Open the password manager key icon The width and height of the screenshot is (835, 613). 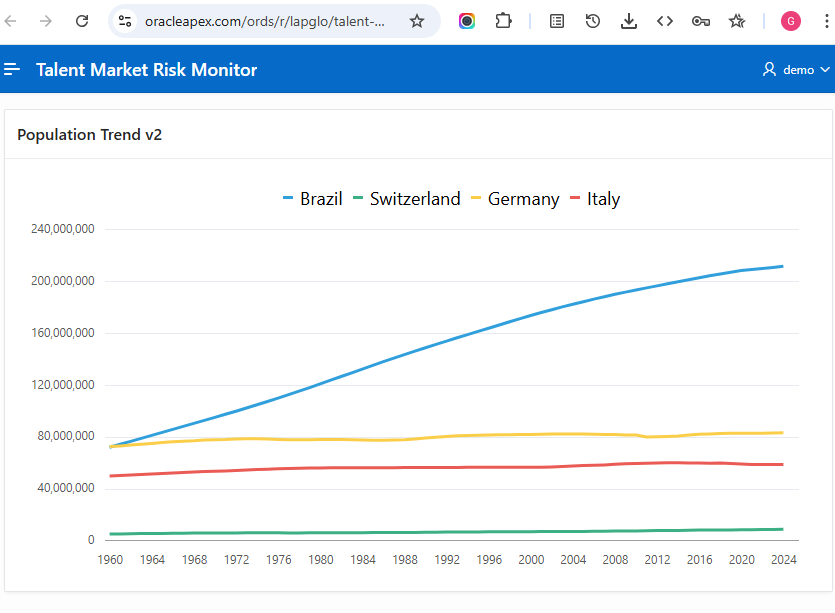tap(701, 20)
